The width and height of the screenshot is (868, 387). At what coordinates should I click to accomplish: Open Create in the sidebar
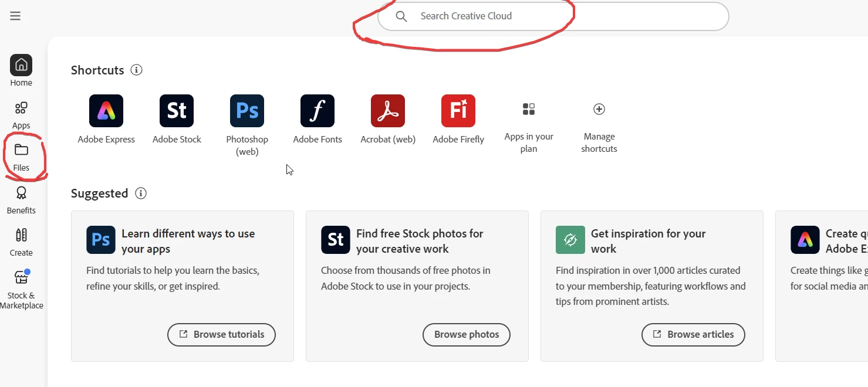pyautogui.click(x=21, y=243)
